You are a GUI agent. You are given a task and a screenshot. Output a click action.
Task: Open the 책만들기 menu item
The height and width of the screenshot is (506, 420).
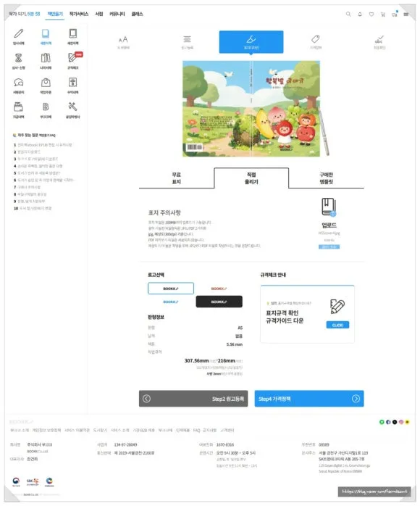tap(55, 14)
